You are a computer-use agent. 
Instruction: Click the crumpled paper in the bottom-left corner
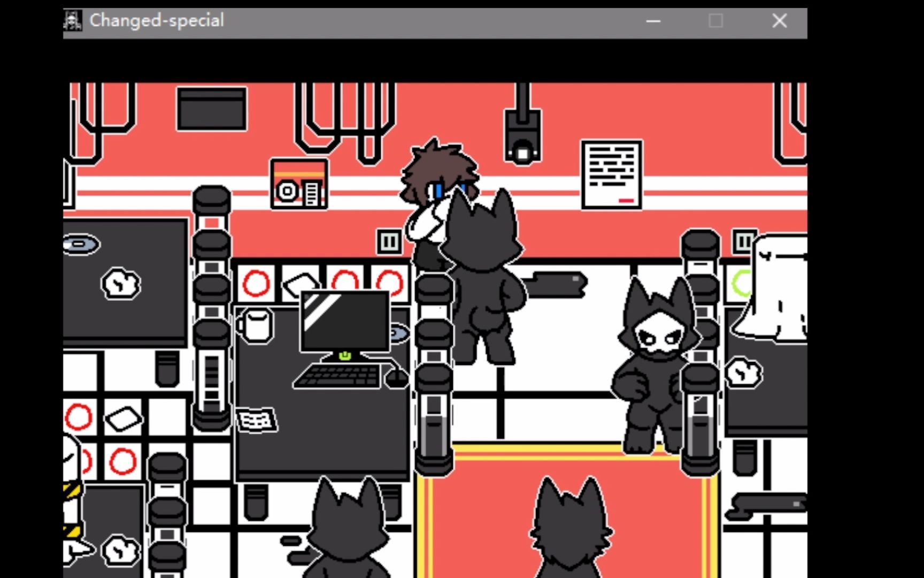click(120, 551)
